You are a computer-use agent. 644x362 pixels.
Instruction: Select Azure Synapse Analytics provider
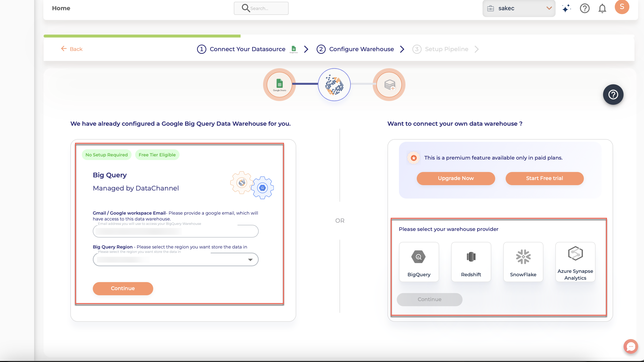click(575, 262)
